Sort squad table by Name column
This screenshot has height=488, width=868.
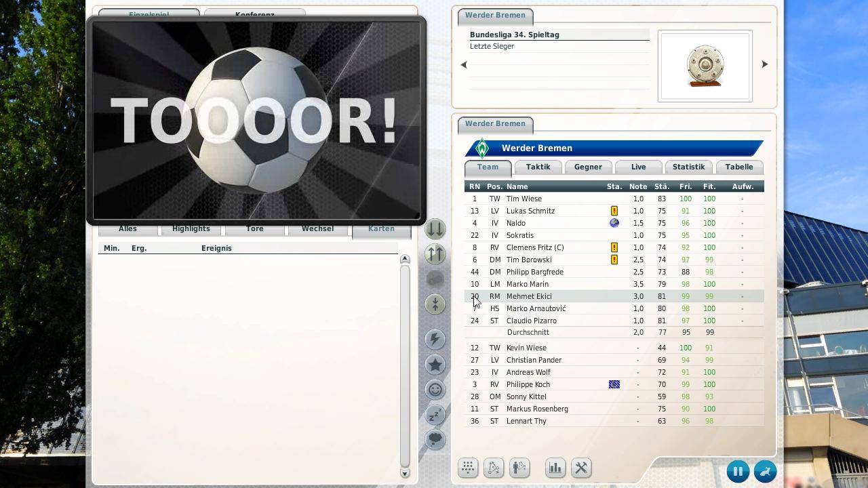point(517,186)
